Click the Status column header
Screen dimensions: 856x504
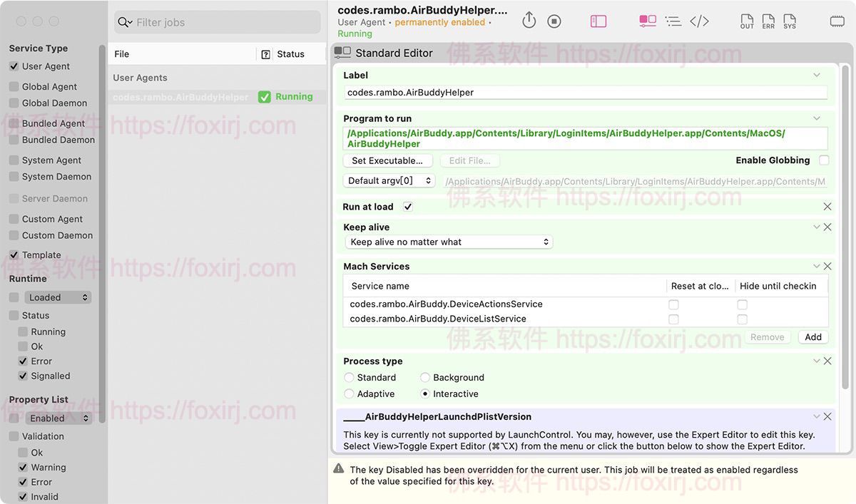(290, 54)
